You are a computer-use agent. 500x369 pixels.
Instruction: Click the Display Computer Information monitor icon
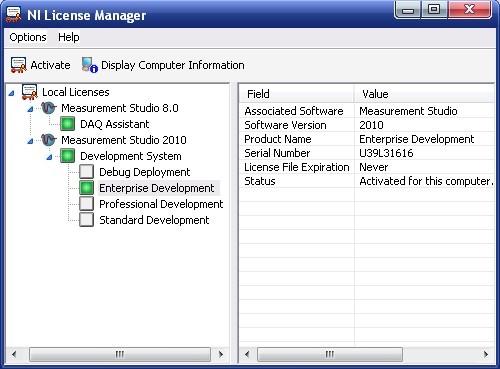coord(90,65)
